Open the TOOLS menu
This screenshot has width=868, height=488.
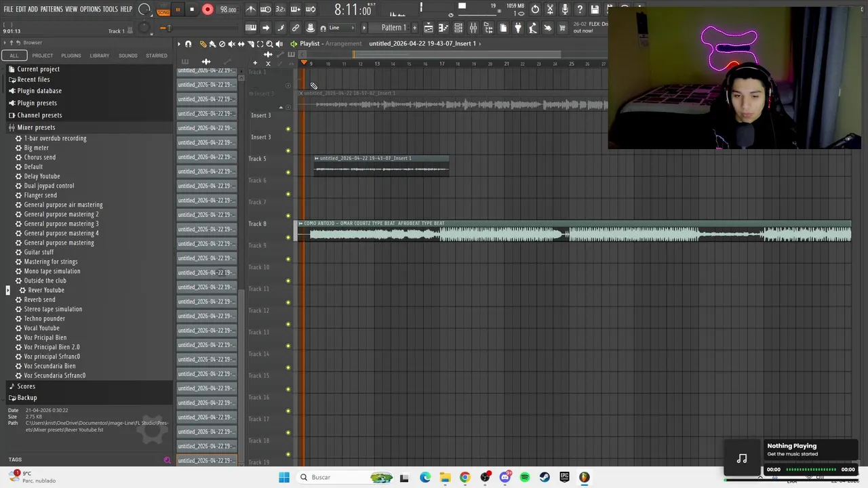tap(111, 9)
